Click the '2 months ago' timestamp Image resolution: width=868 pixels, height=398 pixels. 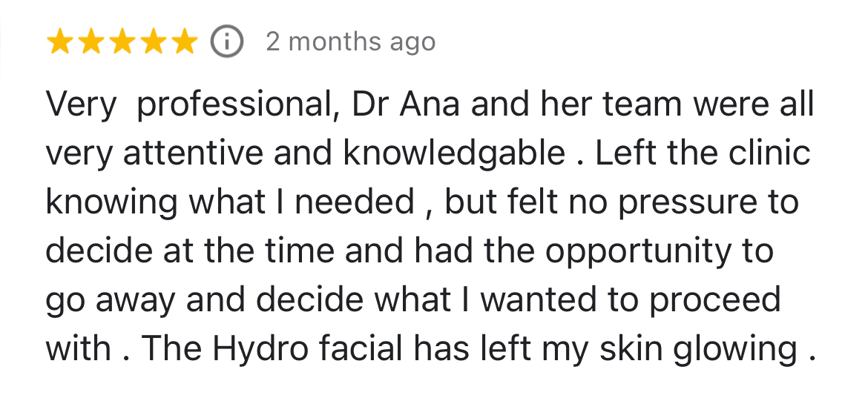tap(350, 42)
